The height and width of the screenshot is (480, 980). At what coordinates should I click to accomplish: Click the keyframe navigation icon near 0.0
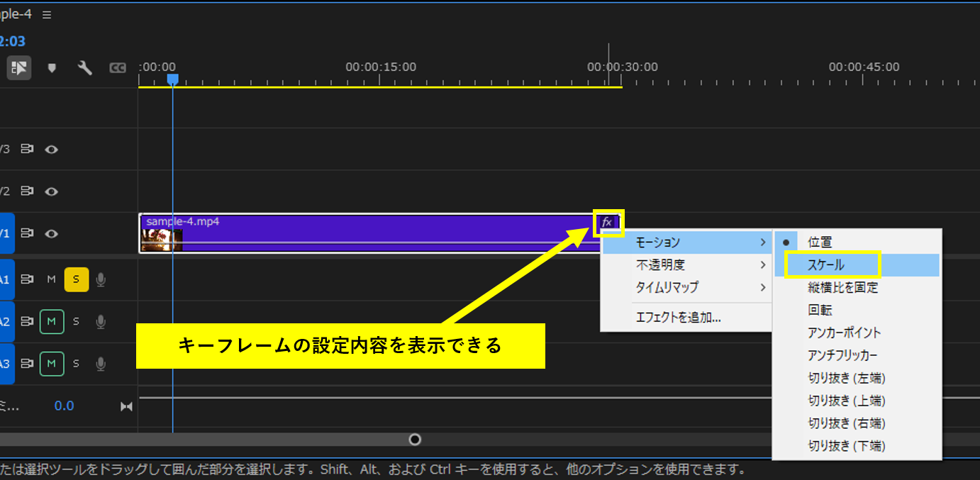pyautogui.click(x=126, y=406)
